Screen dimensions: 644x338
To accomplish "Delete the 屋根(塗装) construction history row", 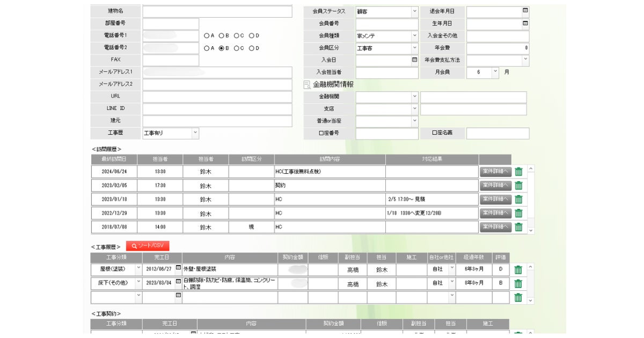I will [x=518, y=270].
